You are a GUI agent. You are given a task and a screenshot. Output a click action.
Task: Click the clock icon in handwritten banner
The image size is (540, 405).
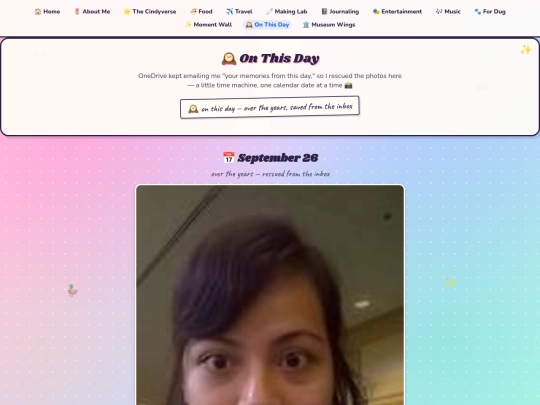tap(193, 109)
